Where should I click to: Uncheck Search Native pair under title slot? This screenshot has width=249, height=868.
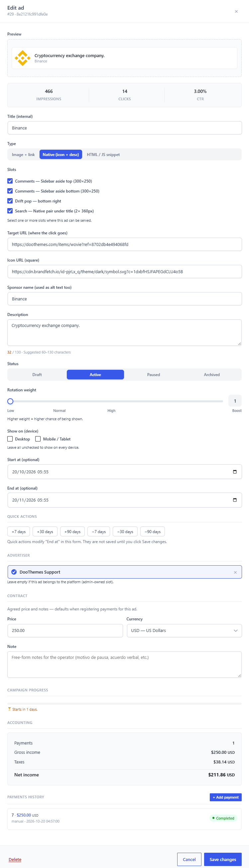(10, 210)
